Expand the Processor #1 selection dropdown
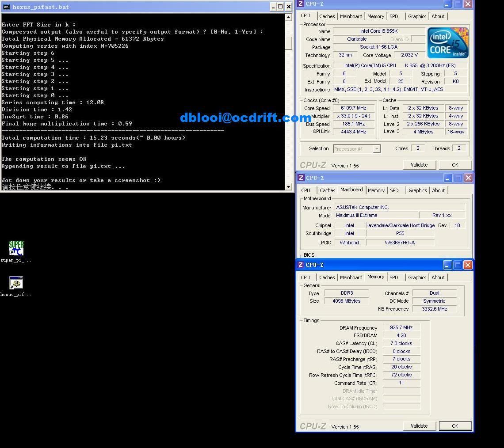 click(x=377, y=149)
